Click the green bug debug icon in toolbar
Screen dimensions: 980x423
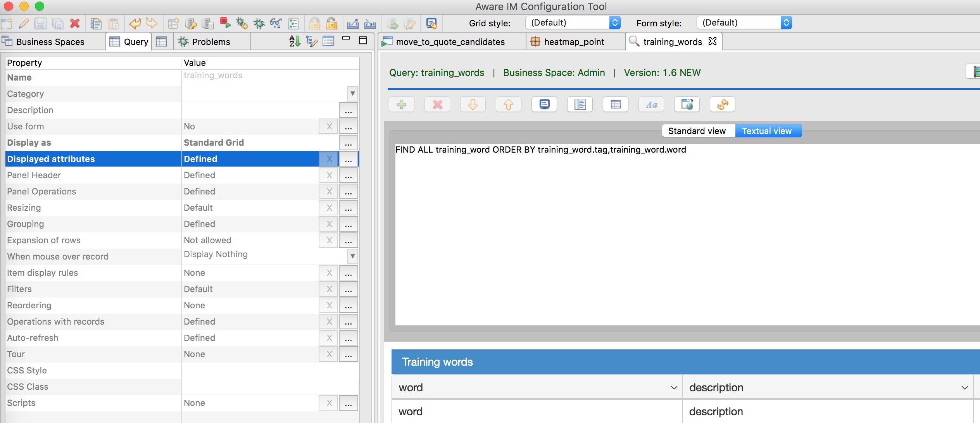click(x=259, y=24)
